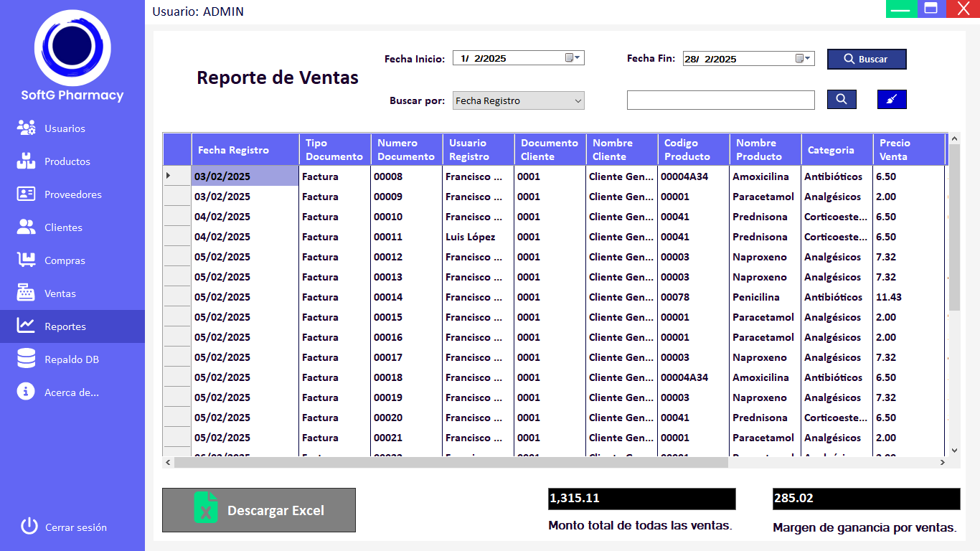Download report with Descargar Excel button
The width and height of the screenshot is (980, 551).
(x=259, y=510)
